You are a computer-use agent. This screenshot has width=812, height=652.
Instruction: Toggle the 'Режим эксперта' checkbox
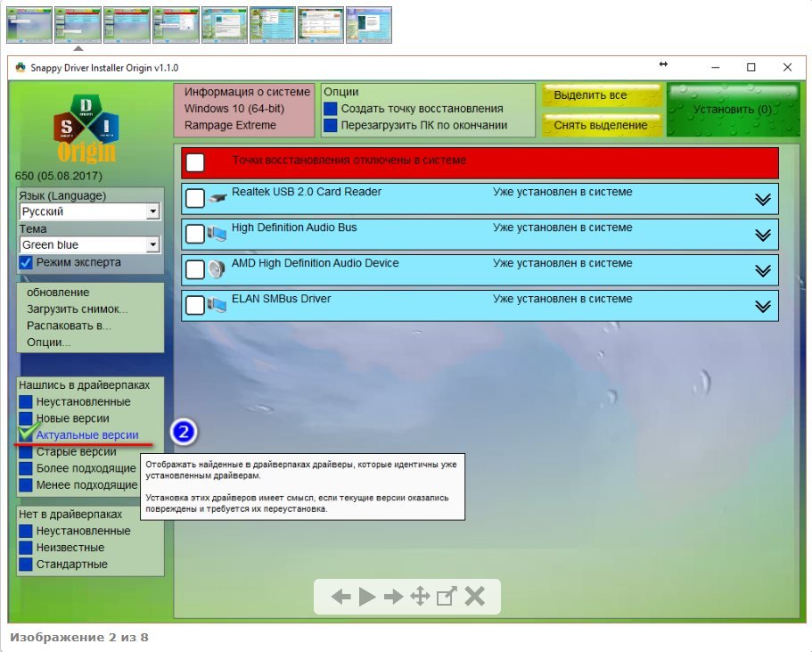coord(26,263)
